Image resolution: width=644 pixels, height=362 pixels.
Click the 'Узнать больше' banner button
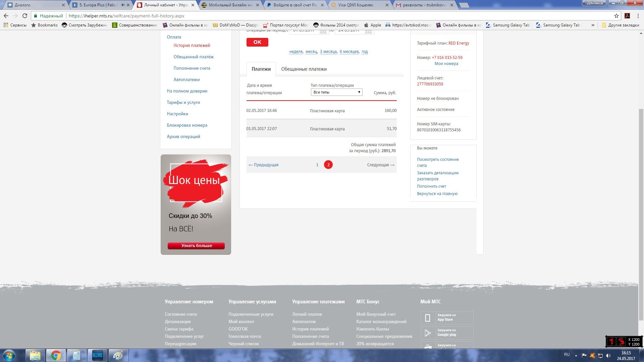pos(196,246)
